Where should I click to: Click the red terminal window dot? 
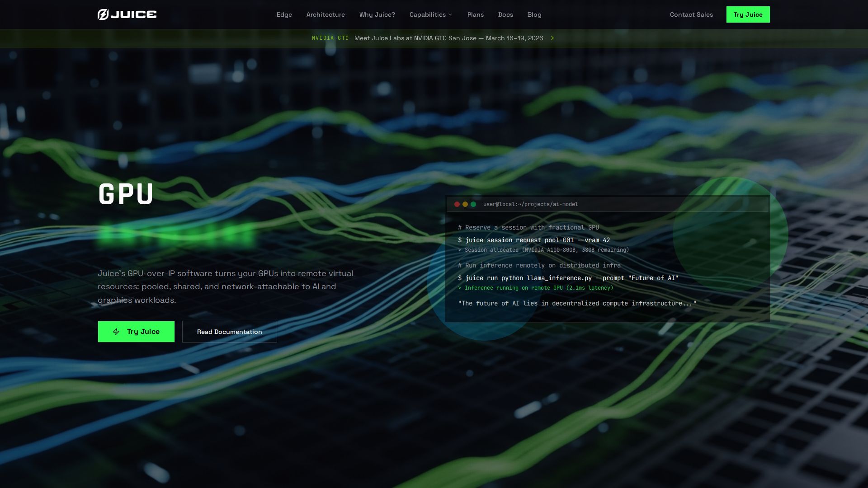pos(457,204)
